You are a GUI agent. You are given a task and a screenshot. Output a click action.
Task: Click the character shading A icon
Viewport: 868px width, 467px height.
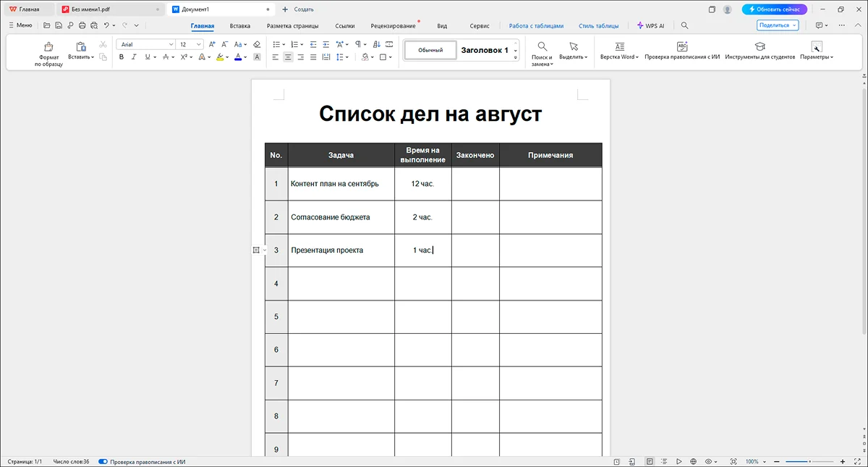coord(257,56)
